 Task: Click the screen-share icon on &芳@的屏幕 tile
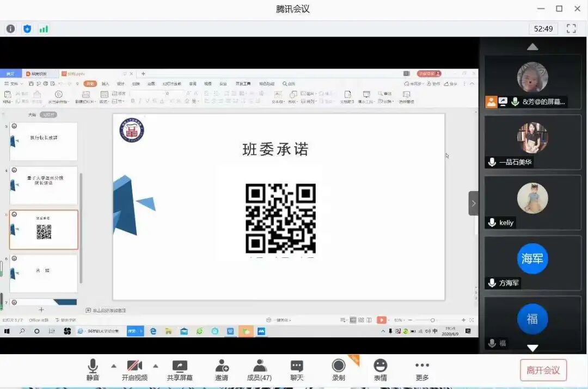503,102
